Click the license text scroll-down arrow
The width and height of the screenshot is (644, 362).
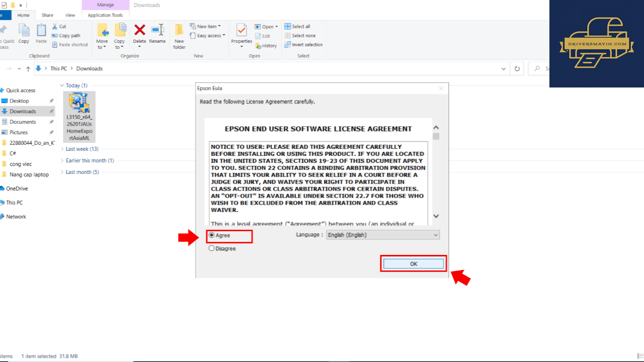436,216
